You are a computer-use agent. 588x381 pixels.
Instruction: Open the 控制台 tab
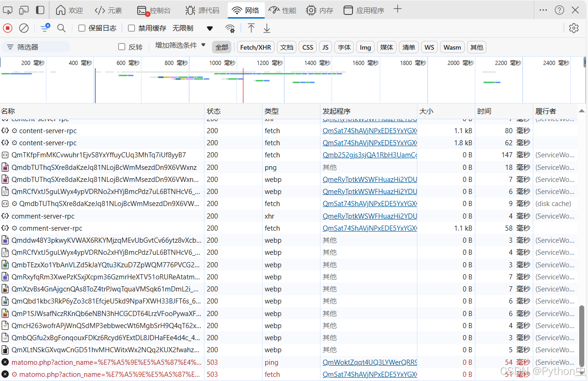154,10
